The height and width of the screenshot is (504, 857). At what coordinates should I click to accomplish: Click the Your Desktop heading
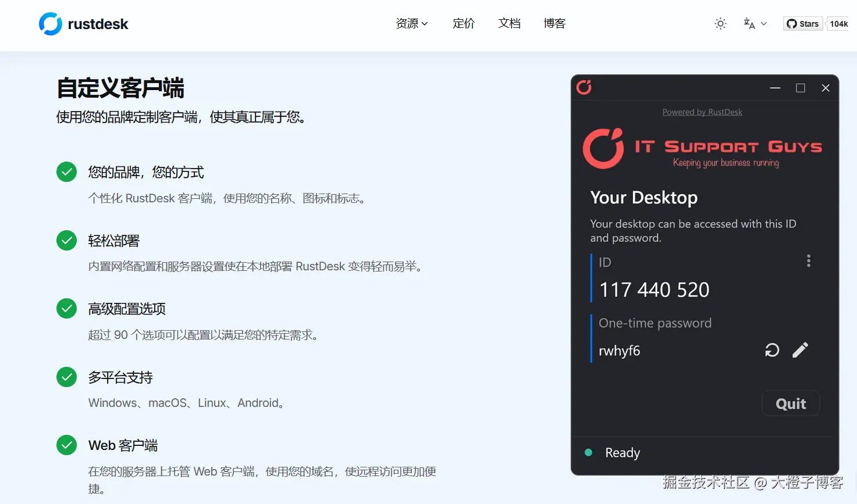pos(643,198)
